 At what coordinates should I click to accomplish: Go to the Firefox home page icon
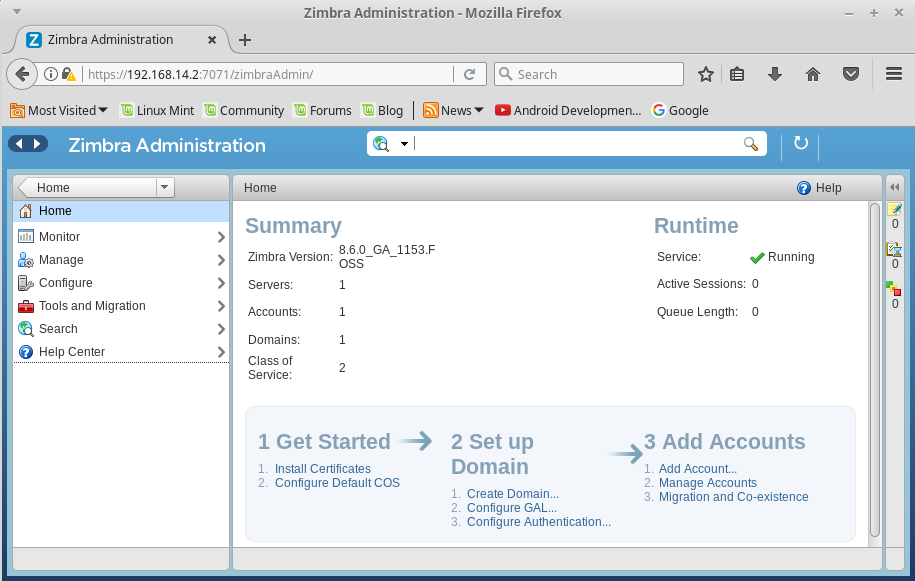coord(813,74)
